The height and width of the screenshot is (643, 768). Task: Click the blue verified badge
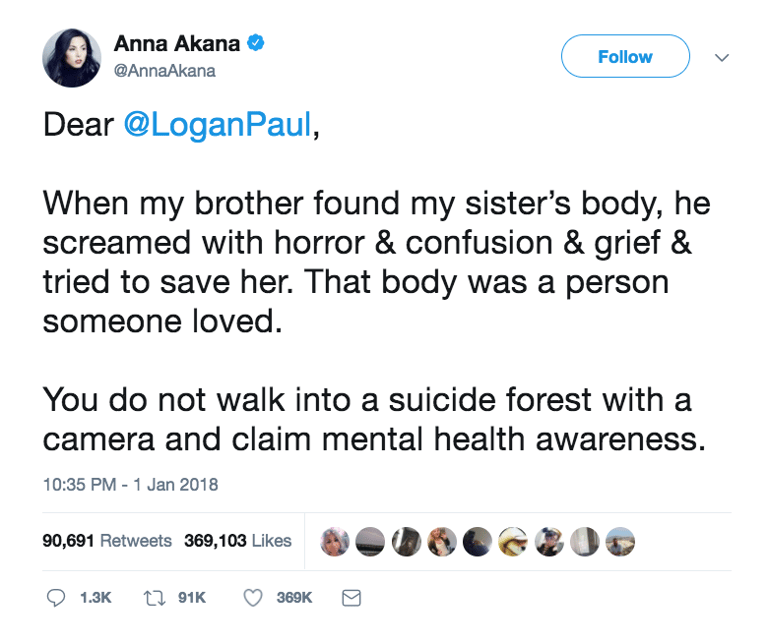pos(256,44)
